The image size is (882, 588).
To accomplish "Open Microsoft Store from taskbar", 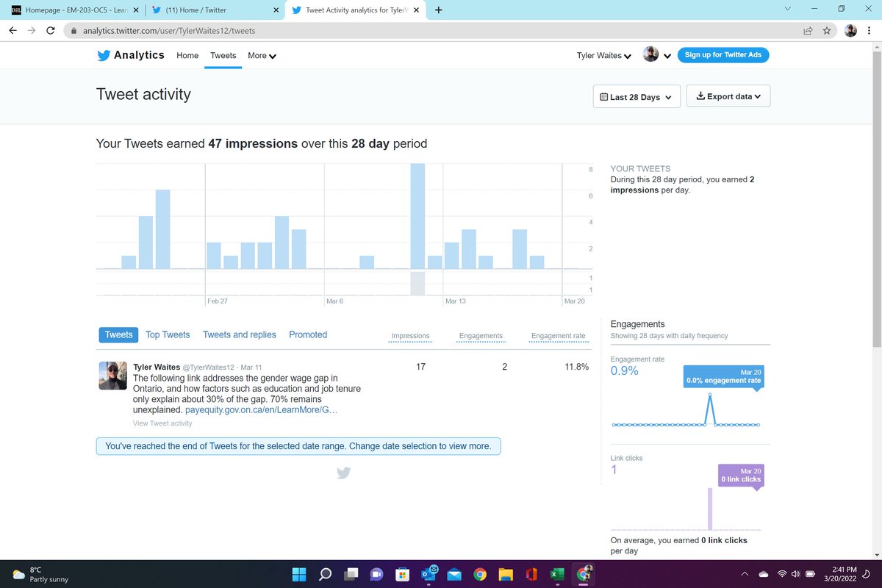I will [402, 574].
